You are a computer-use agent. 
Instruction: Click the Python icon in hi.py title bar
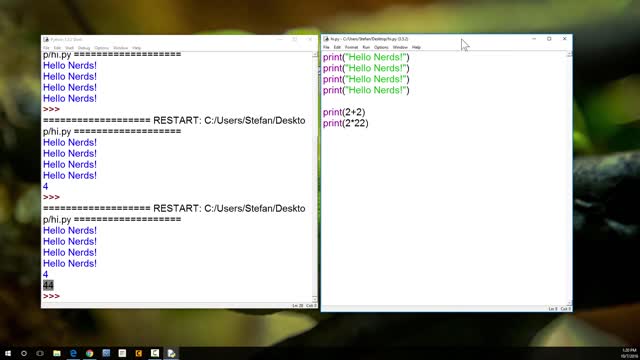click(326, 39)
